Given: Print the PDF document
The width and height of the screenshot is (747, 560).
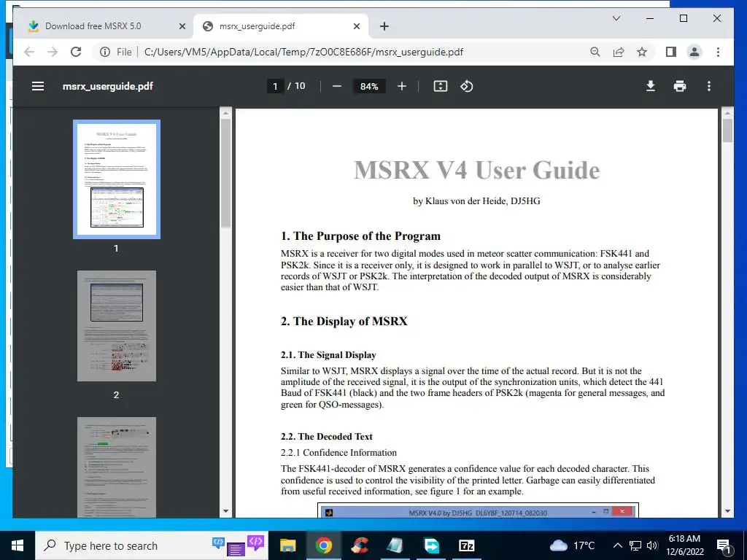Looking at the screenshot, I should tap(680, 86).
